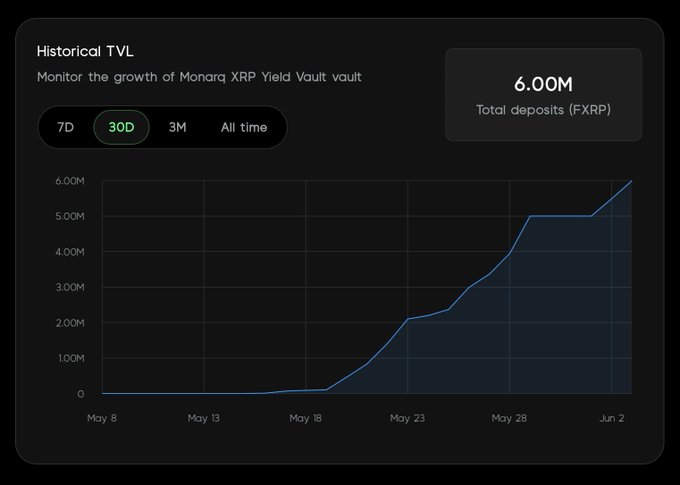
Task: Click the Monarq XRP Yield Vault subtitle
Action: [x=199, y=77]
